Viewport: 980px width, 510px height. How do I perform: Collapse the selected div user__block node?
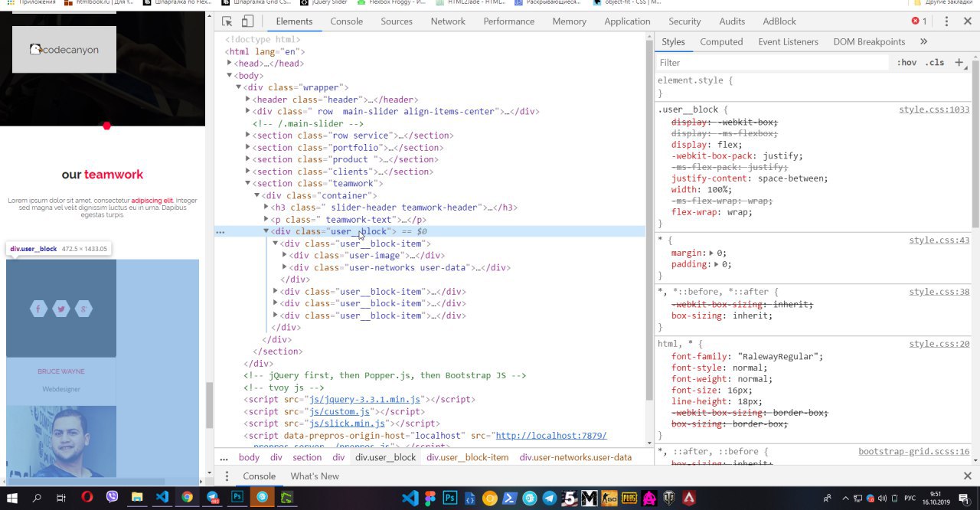[266, 231]
